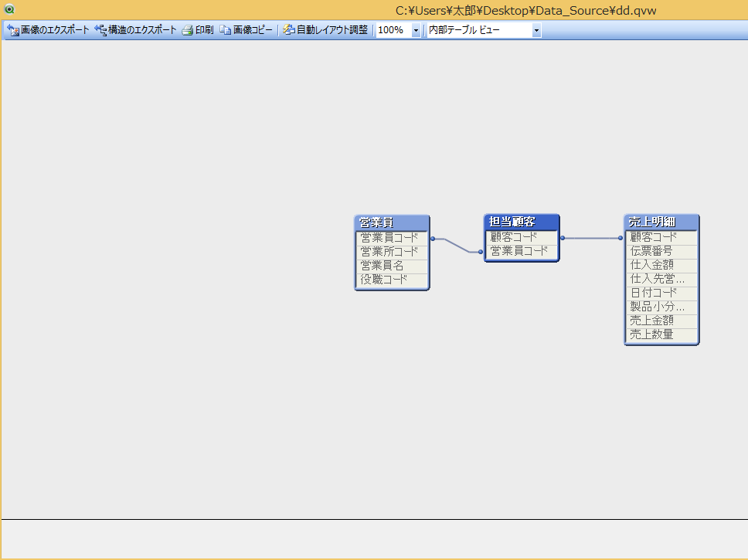Click the QlikView app icon in title bar
This screenshot has width=748, height=560.
point(9,9)
